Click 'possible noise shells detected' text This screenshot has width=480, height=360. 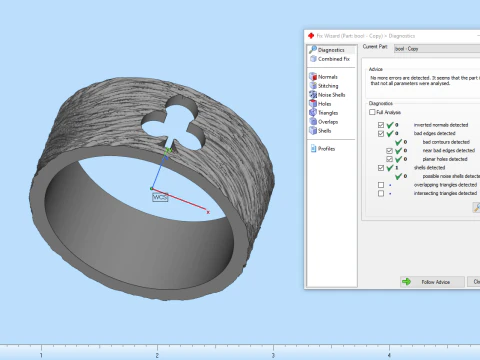(451, 176)
